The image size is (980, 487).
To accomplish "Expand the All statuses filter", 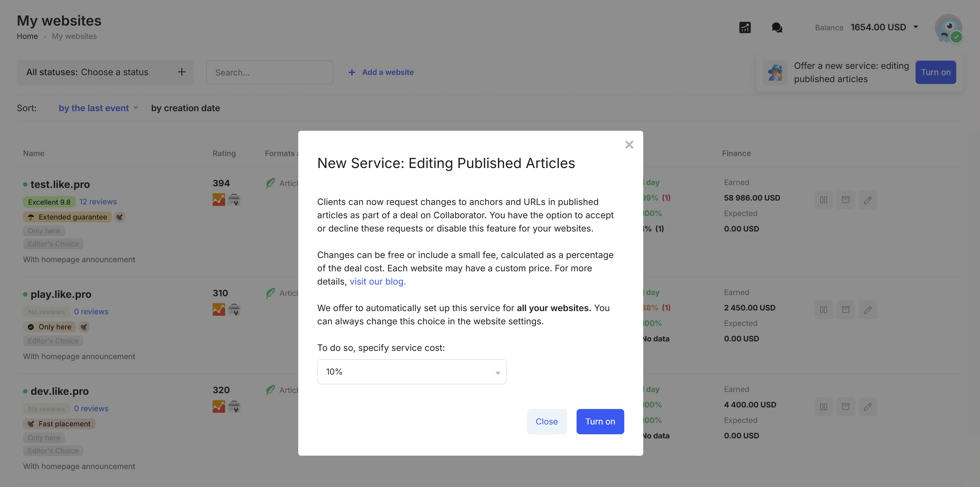I will coord(106,72).
